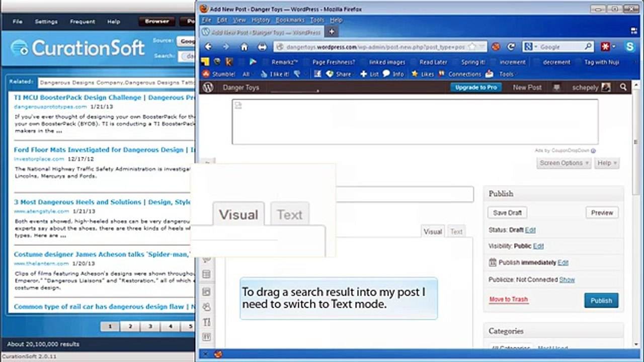Viewport: 644px width, 362px height.
Task: Click Show link next to Publicize
Action: [x=567, y=280]
